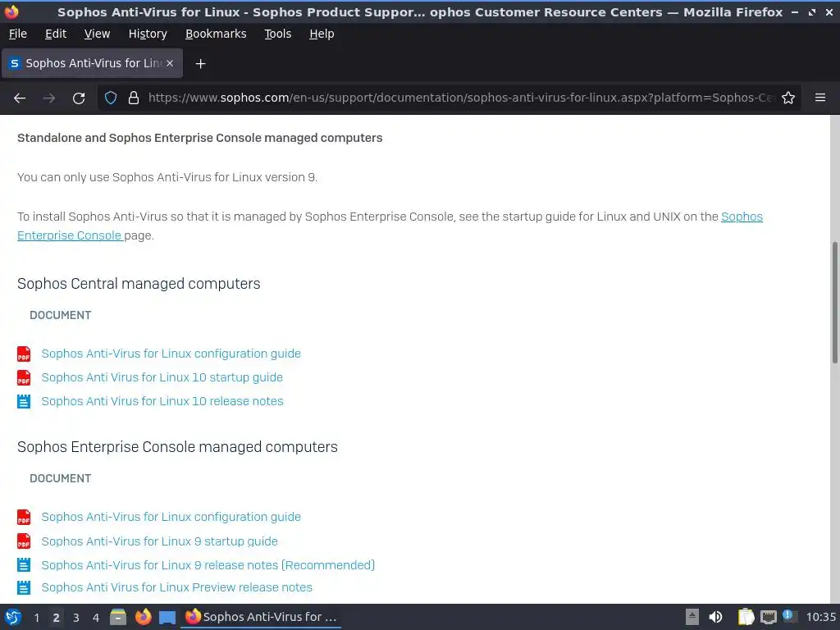The image size is (840, 630).
Task: Go back to the previous page
Action: [x=20, y=98]
